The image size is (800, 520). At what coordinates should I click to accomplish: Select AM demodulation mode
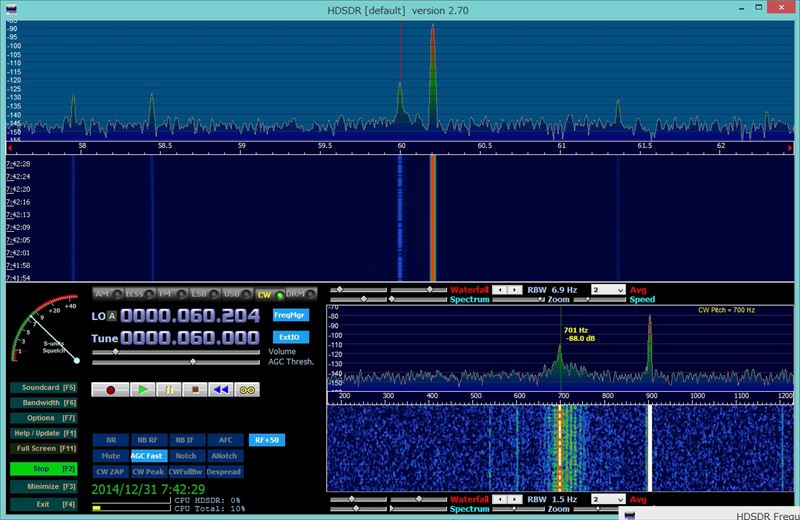click(x=108, y=294)
